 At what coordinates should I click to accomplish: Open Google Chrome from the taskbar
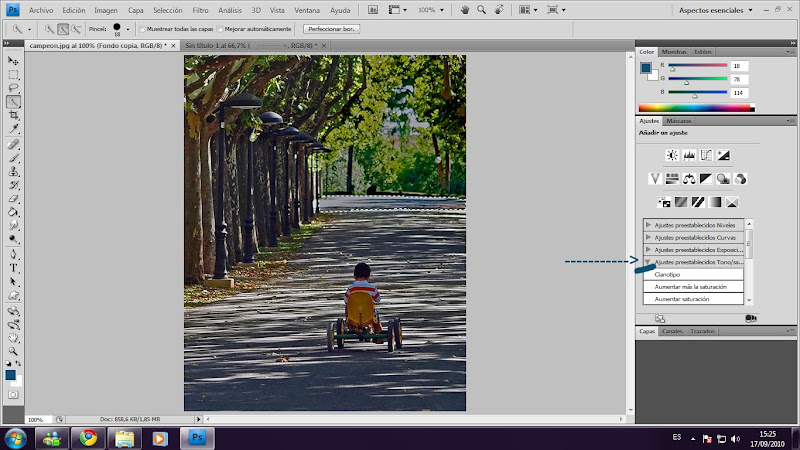point(88,438)
